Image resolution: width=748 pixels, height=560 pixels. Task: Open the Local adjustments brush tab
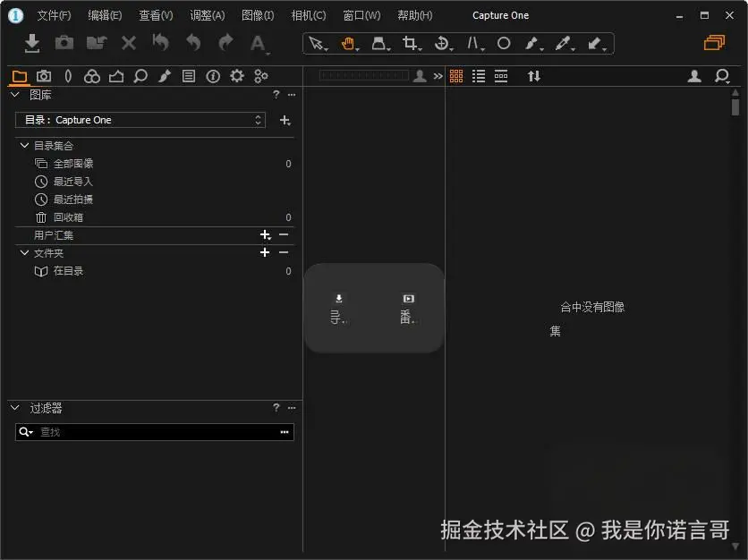pos(165,76)
